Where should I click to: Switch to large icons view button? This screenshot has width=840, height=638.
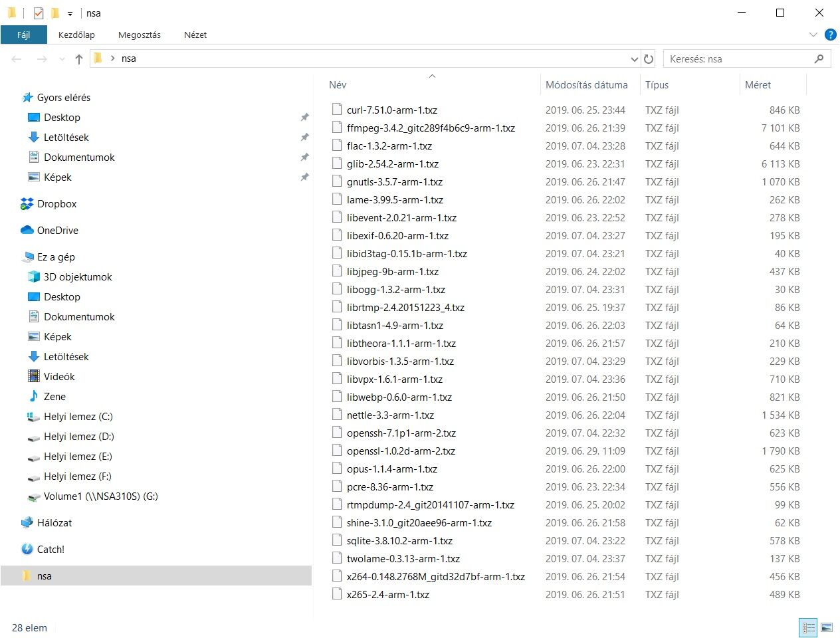[x=827, y=627]
